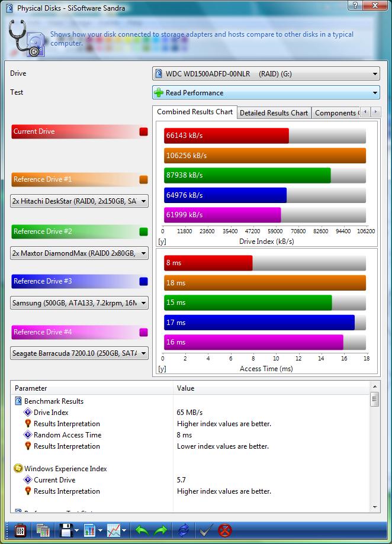Open the save icon's dropdown arrow
Viewport: 392px width, 544px height.
76,530
